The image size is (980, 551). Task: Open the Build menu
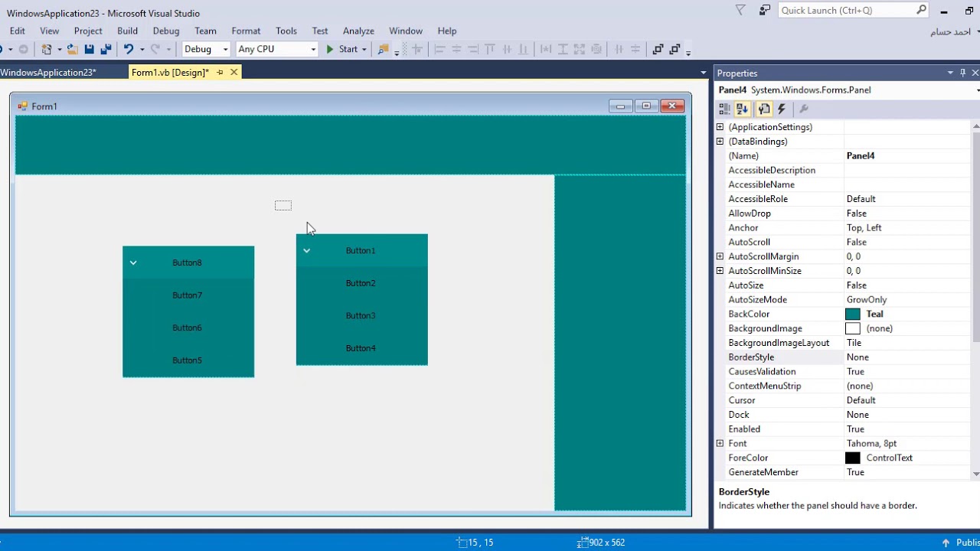tap(127, 31)
